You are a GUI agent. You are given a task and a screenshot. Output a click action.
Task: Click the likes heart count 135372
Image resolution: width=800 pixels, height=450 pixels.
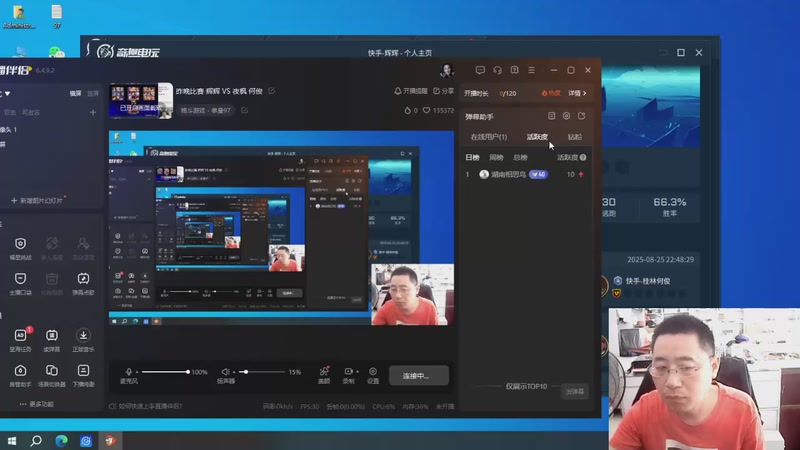click(438, 110)
